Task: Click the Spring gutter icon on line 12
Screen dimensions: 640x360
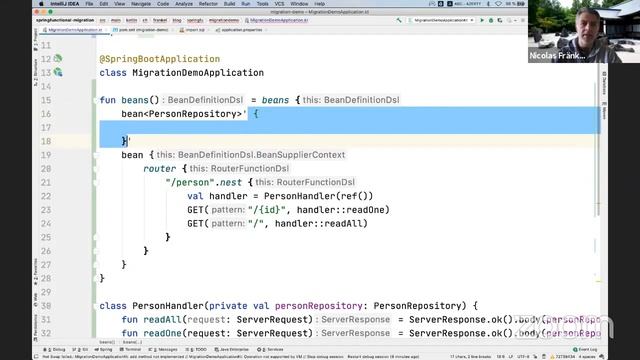Action: pos(58,58)
